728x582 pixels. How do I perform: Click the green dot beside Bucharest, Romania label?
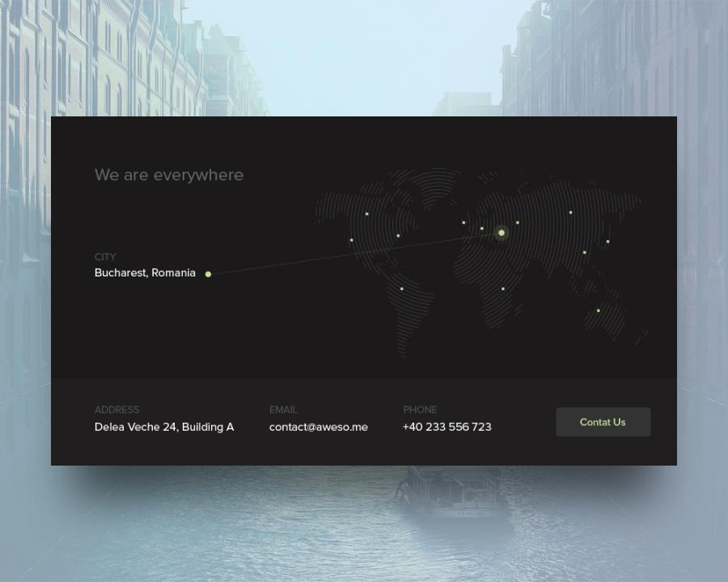click(x=208, y=274)
